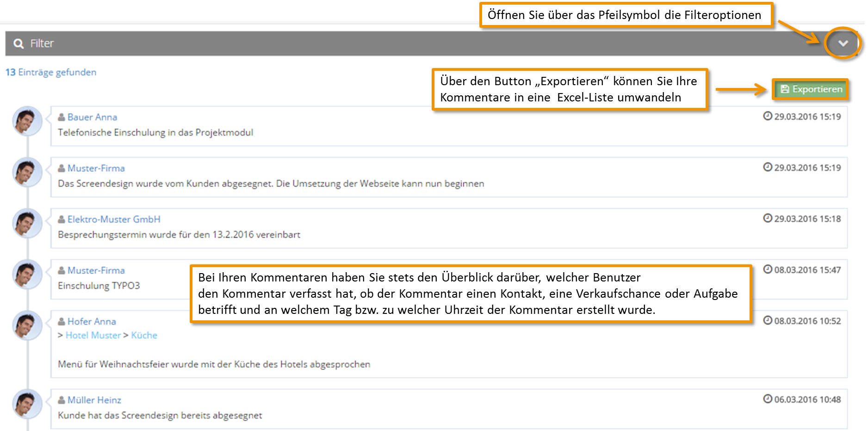This screenshot has height=431, width=868.
Task: Click the '13 Einträge gefunden' result count text
Action: tap(51, 72)
